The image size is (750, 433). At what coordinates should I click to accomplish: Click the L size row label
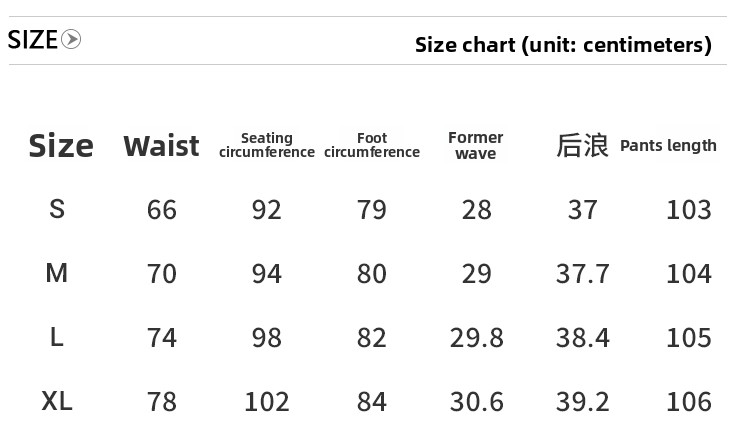tap(57, 337)
